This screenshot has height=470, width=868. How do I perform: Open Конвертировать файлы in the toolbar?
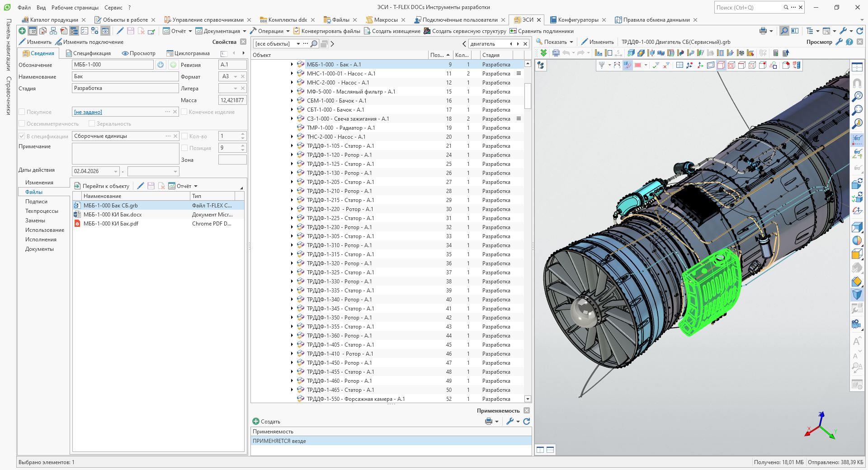click(327, 31)
